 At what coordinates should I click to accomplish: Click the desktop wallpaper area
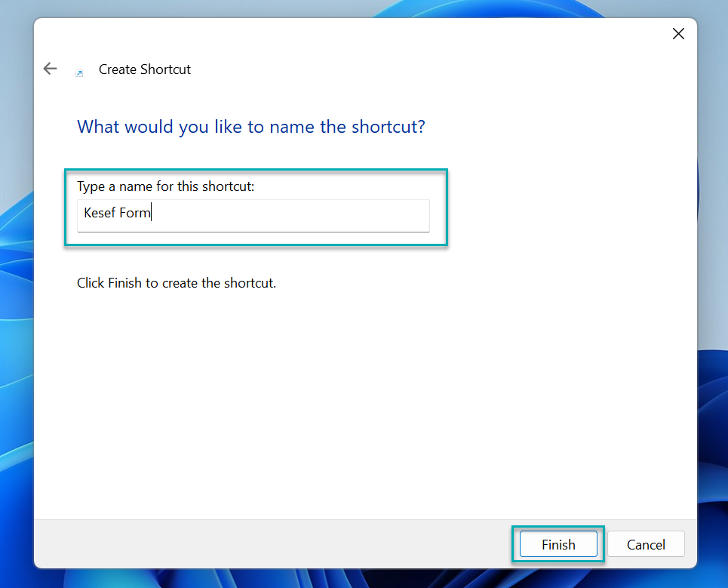tap(15, 302)
